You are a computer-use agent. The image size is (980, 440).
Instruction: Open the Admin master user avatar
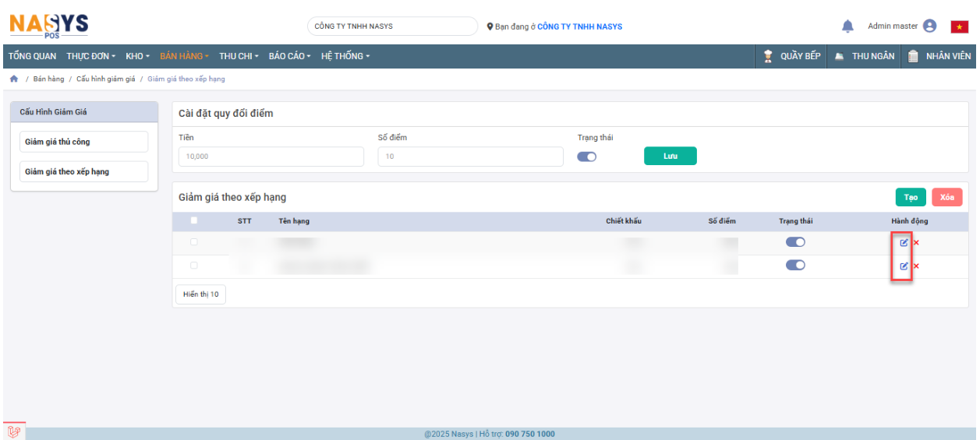coord(929,26)
